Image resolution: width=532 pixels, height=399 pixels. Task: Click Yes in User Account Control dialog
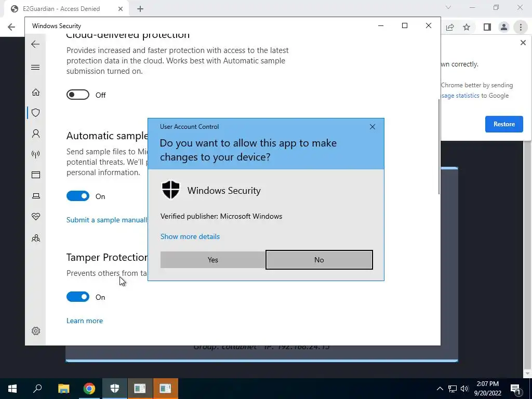point(212,260)
